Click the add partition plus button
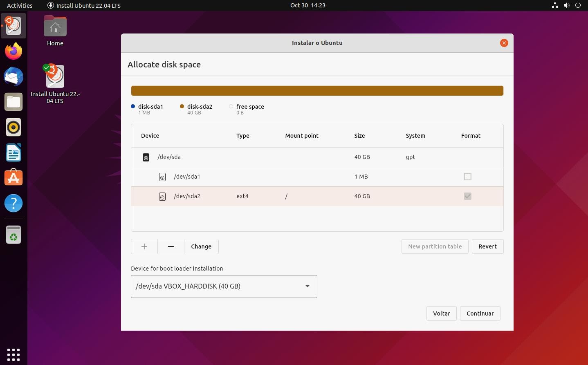Viewport: 588px width, 365px height. (144, 246)
